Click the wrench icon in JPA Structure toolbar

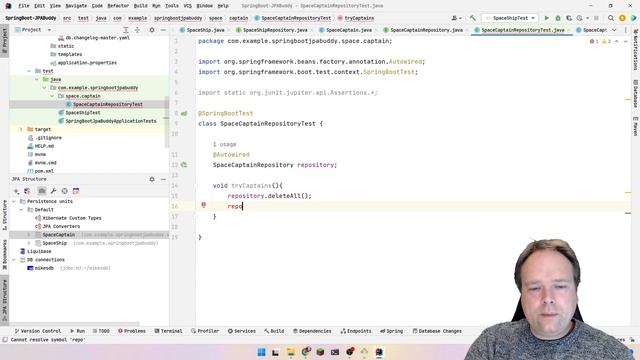pos(53,191)
